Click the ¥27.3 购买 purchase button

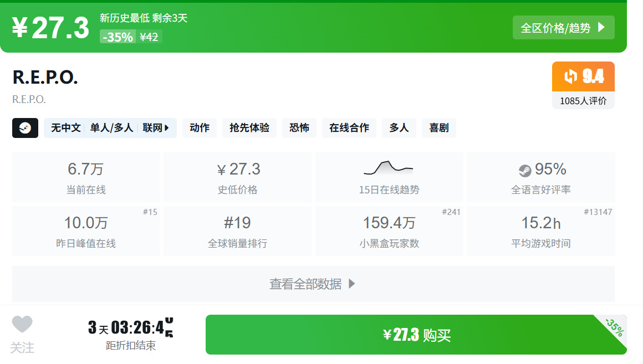(416, 335)
